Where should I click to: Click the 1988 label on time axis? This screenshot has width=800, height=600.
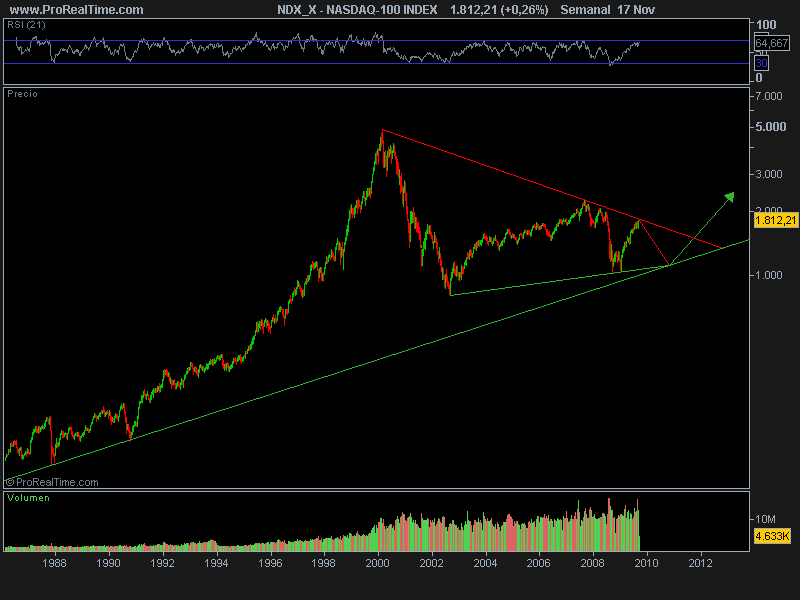coord(54,563)
